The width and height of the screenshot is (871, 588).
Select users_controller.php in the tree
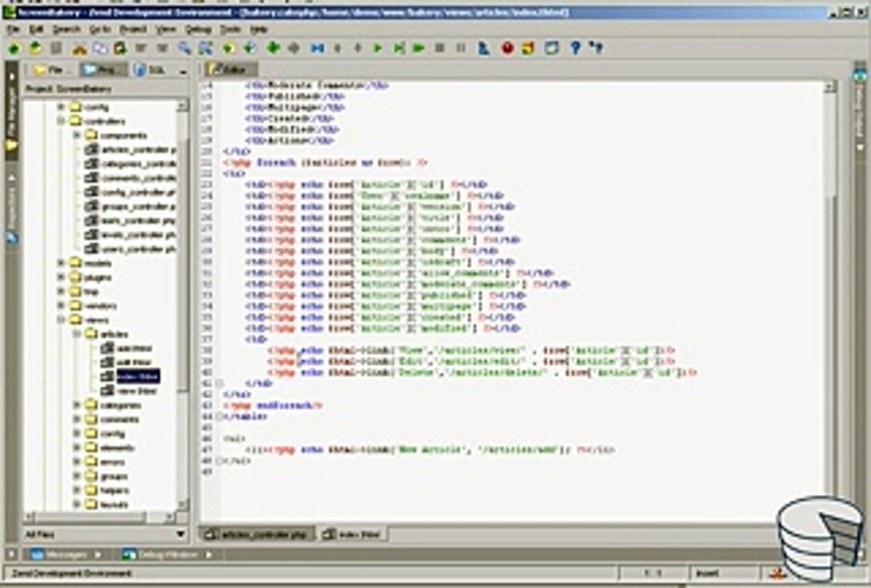point(131,249)
